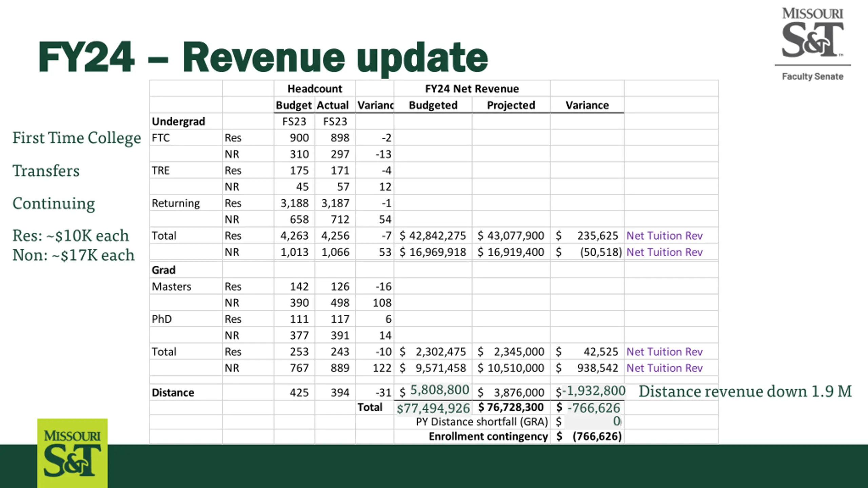
Task: Click FTC NR budget value 310
Action: pyautogui.click(x=299, y=154)
